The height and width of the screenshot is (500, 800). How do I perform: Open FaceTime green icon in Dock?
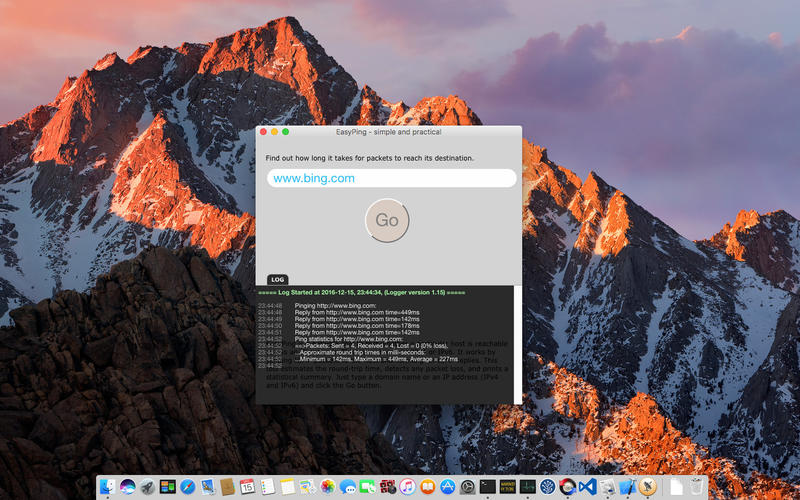(x=367, y=487)
